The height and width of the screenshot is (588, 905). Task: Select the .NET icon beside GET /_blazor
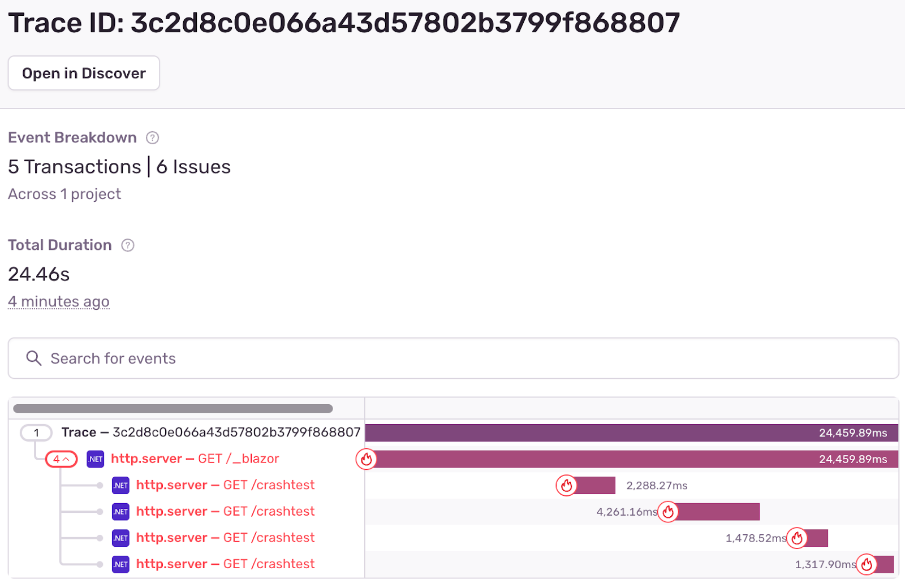pyautogui.click(x=95, y=459)
